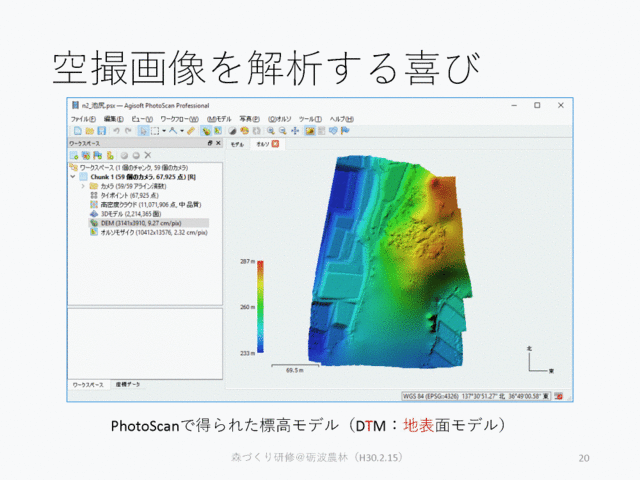The height and width of the screenshot is (480, 640).
Task: Click the greyed-out update icon in toolbar
Action: click(x=256, y=131)
